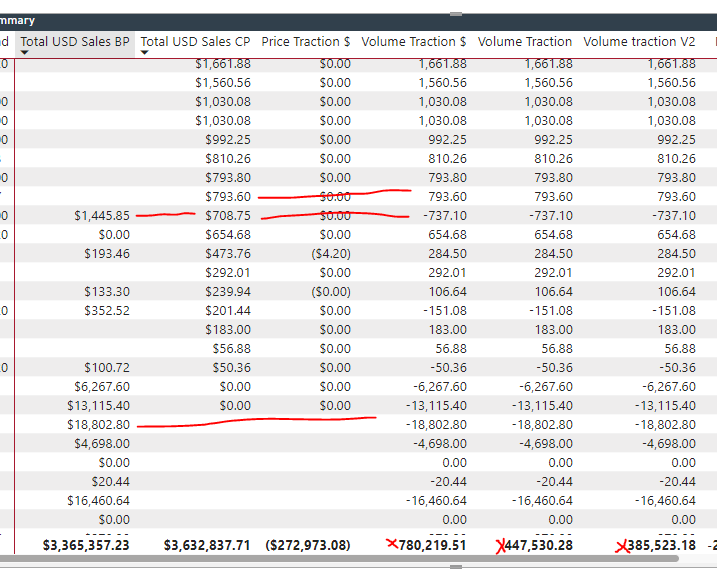The height and width of the screenshot is (581, 717).
Task: Select the -18,802.80 Volume Traction $ cell
Action: coord(436,425)
